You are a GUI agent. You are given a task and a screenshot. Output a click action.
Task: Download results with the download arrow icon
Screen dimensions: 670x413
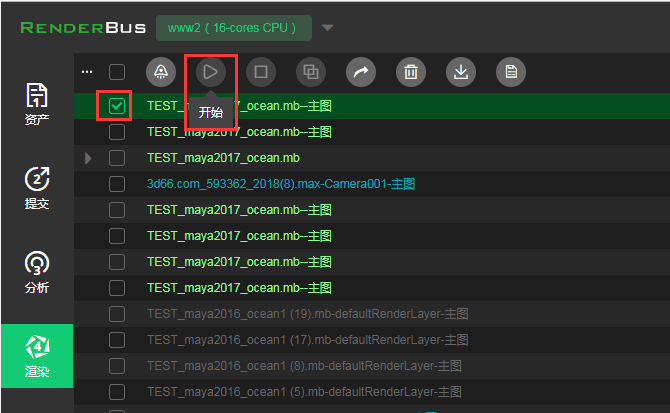[x=461, y=72]
